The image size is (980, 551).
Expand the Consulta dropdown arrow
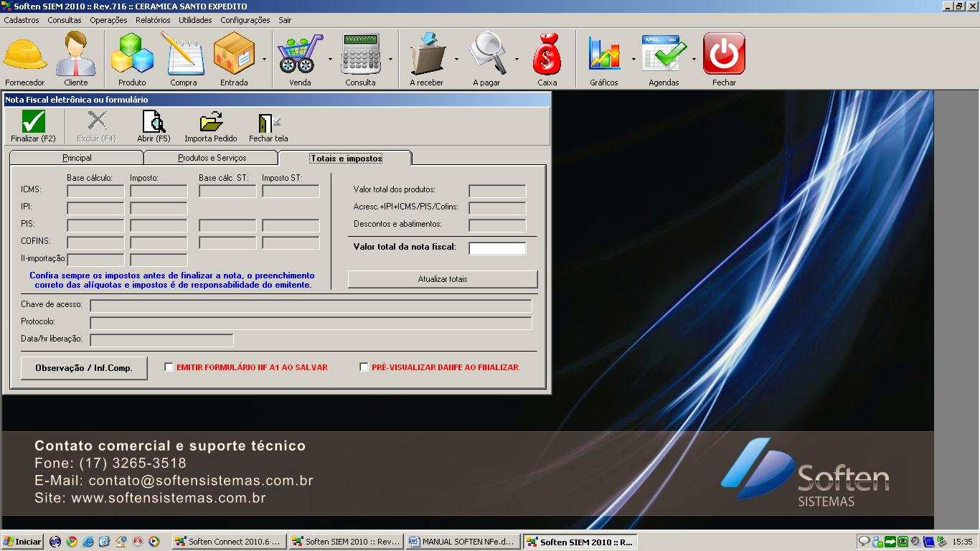coord(390,59)
